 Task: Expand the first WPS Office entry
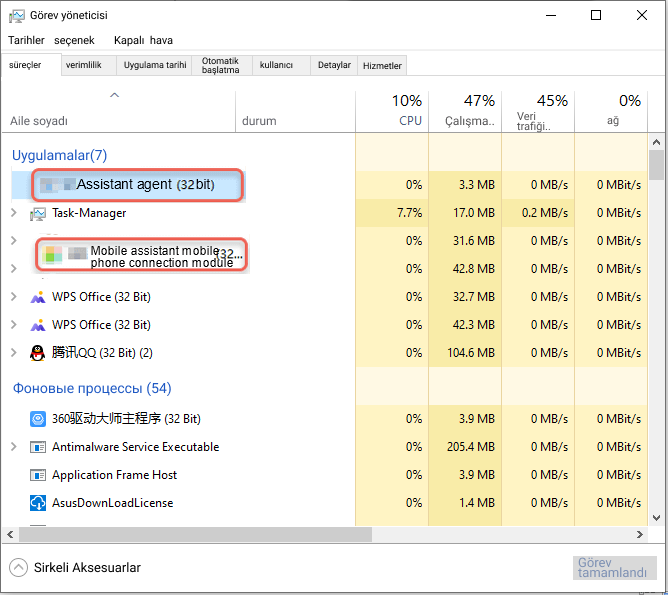(x=14, y=296)
